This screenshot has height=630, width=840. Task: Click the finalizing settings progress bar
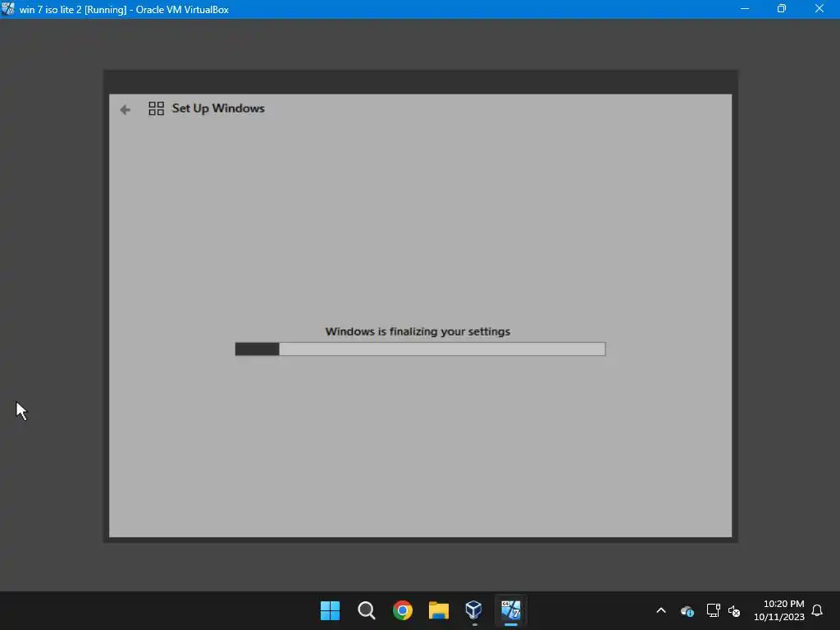(420, 349)
